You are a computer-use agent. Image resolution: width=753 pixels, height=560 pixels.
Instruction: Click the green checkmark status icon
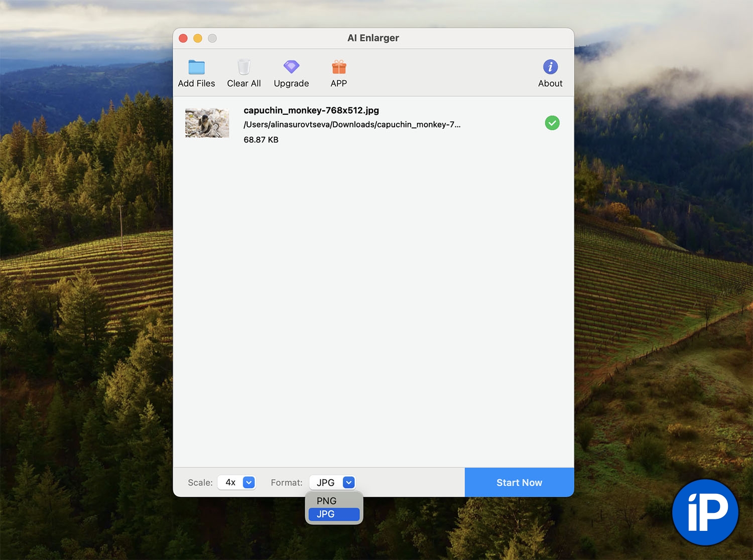click(552, 123)
